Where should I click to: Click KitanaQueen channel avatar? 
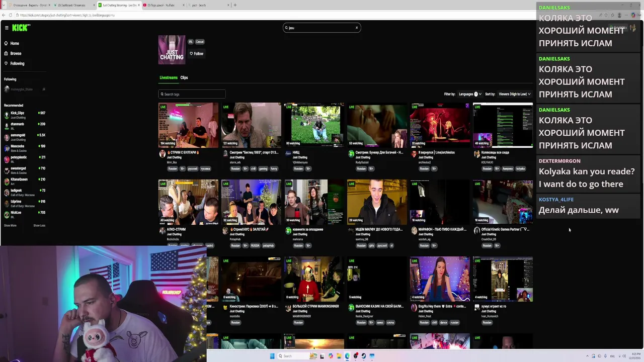7,181
